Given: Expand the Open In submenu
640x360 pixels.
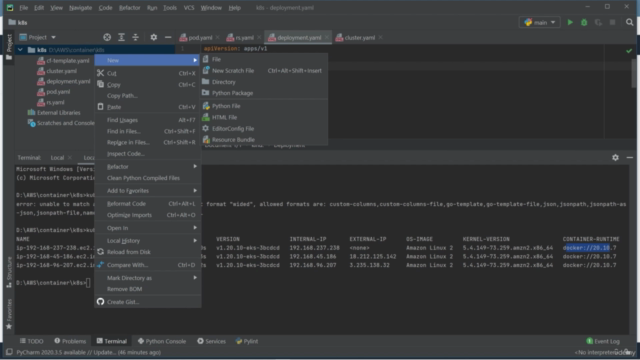Looking at the screenshot, I should 147,228.
